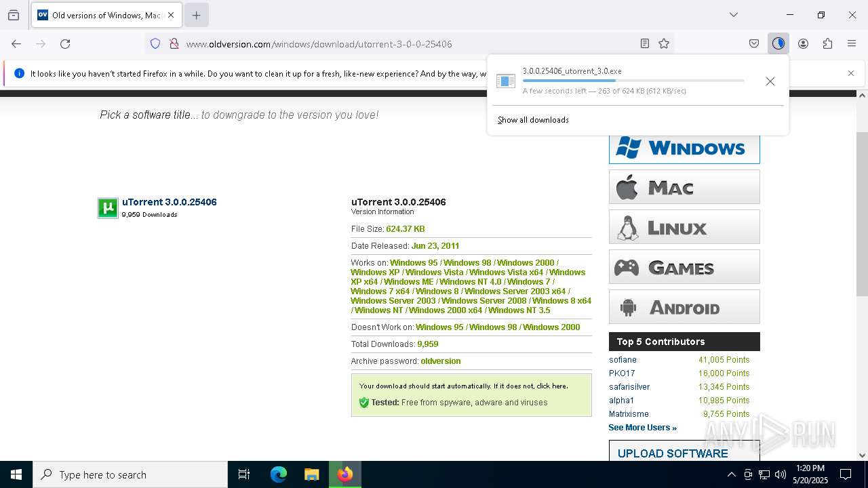Bookmark this page with star icon

(664, 43)
